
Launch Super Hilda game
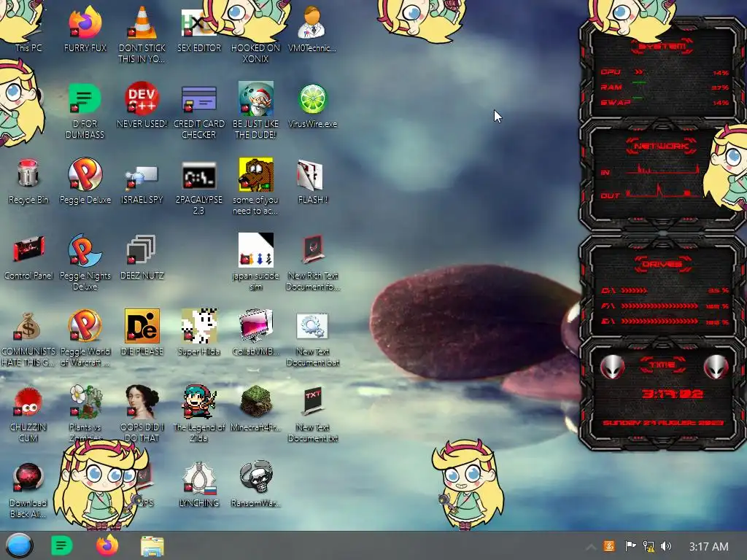point(198,326)
